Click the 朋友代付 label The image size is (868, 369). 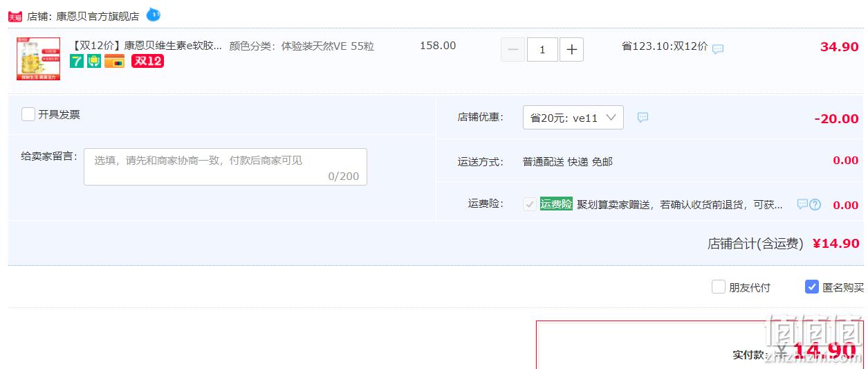click(x=750, y=287)
